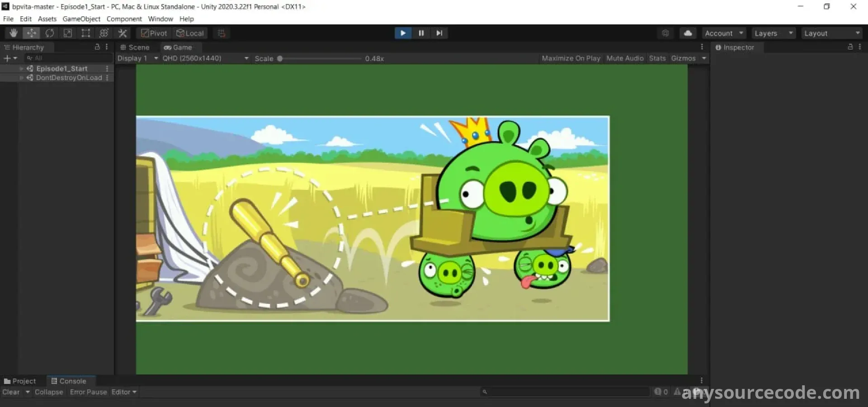
Task: Expand the Episode1_Start scene in Hierarchy
Action: (x=21, y=69)
